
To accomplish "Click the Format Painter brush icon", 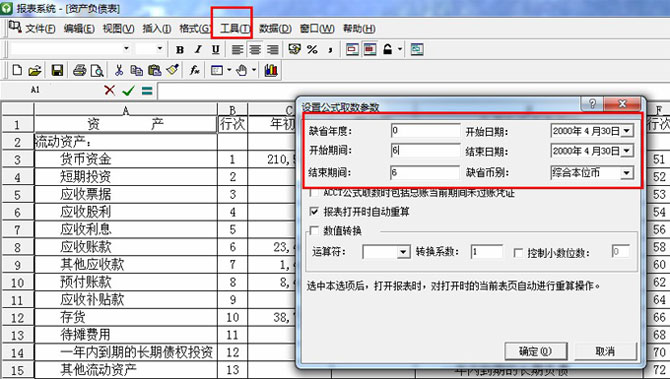I will click(x=172, y=70).
